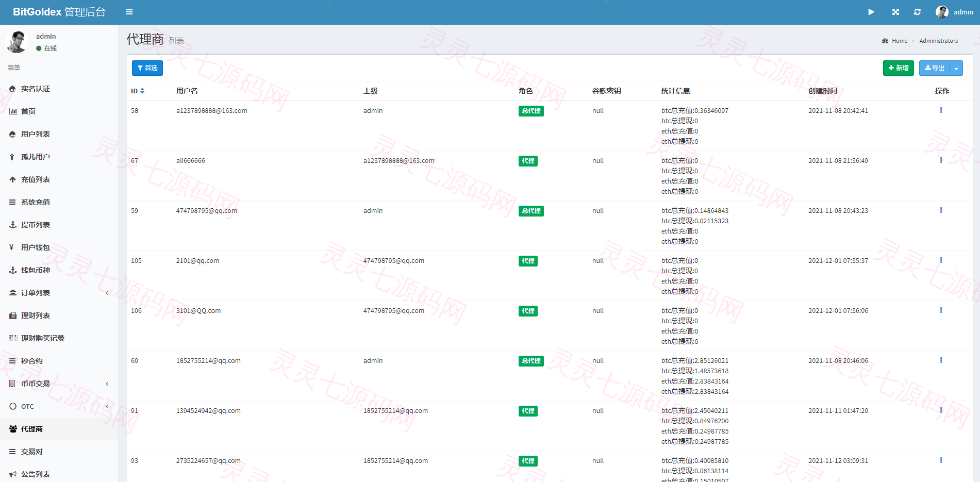
Task: Open 公告列表 sidebar item
Action: click(x=59, y=474)
